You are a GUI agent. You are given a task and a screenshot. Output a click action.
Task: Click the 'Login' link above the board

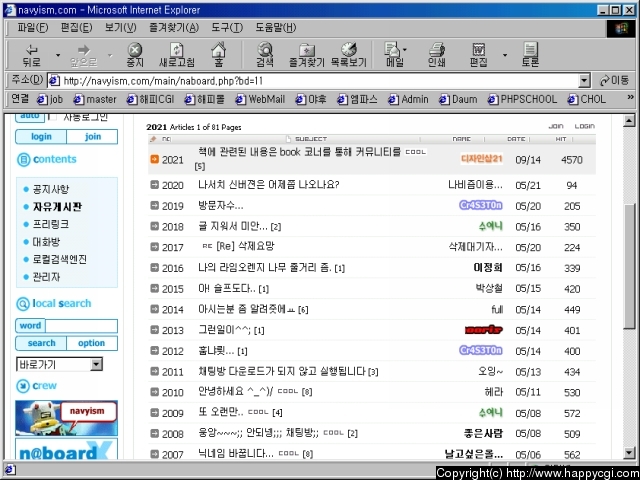[x=584, y=126]
